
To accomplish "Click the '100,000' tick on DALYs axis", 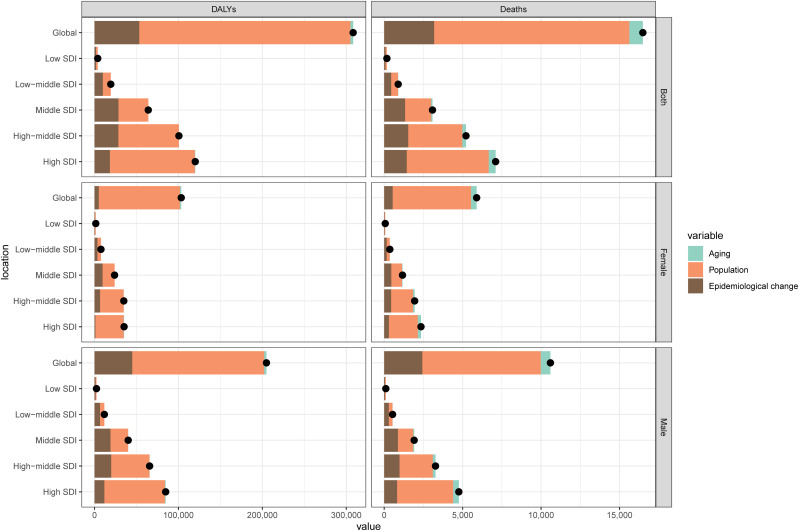I will coord(178,515).
